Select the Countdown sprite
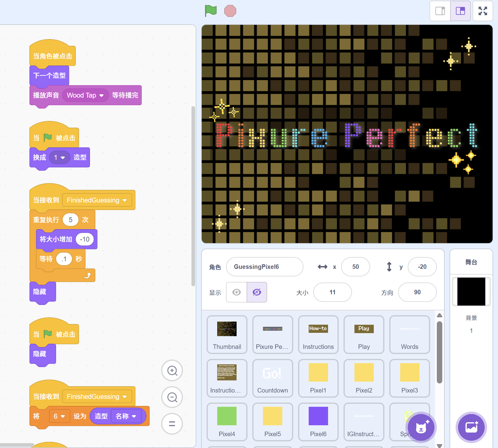Viewport: 498px width, 448px height. point(272,378)
